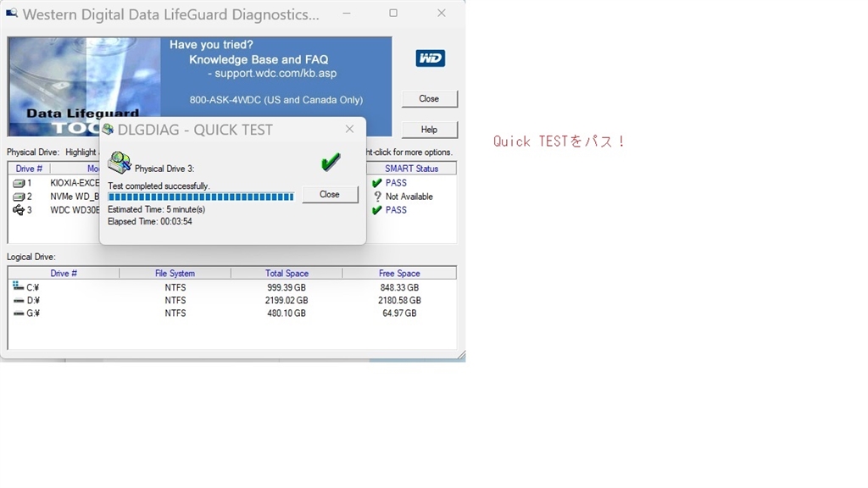The width and height of the screenshot is (868, 488).
Task: Select the G:¥ logical drive label
Action: click(33, 313)
